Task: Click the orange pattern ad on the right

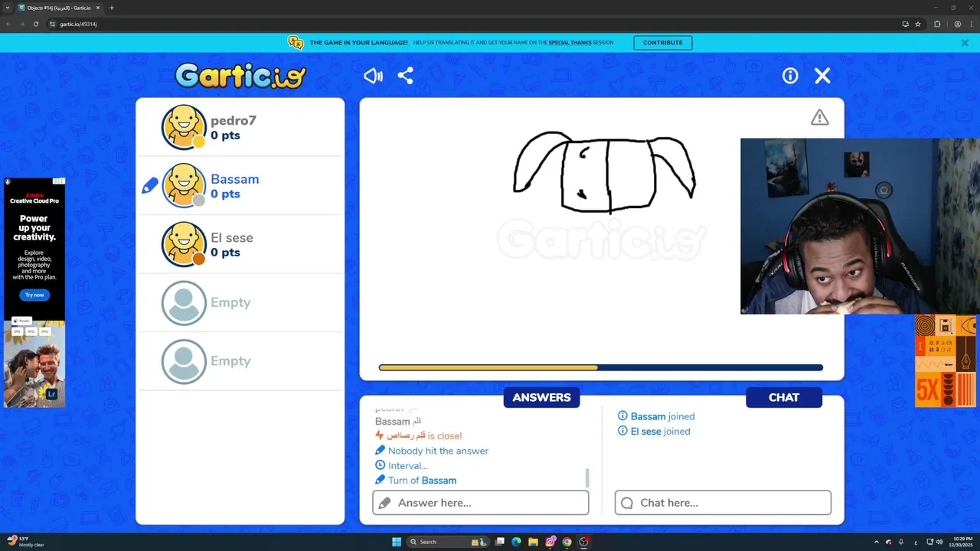Action: [946, 360]
